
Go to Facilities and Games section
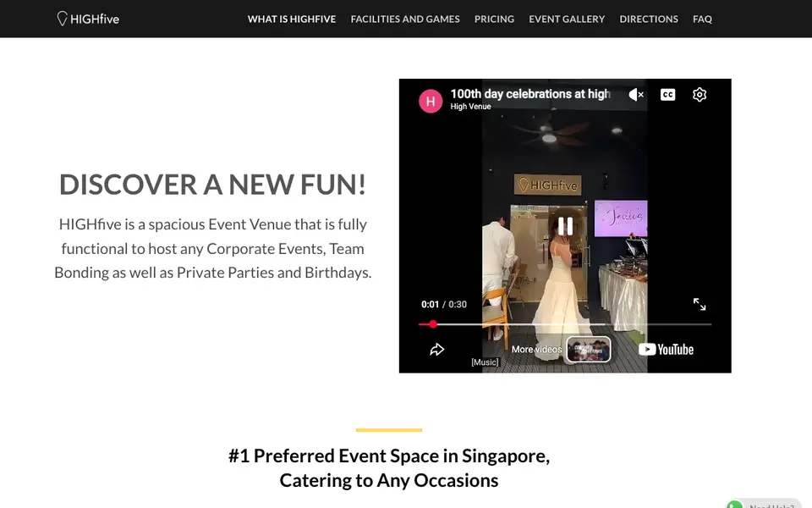click(x=405, y=19)
